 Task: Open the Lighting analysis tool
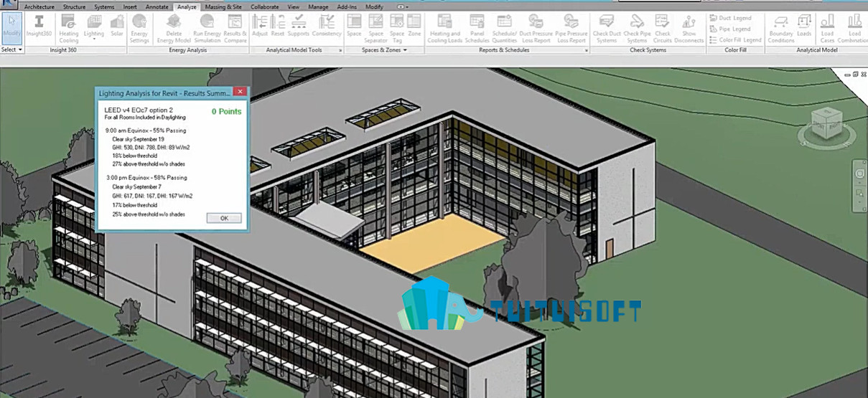(94, 27)
